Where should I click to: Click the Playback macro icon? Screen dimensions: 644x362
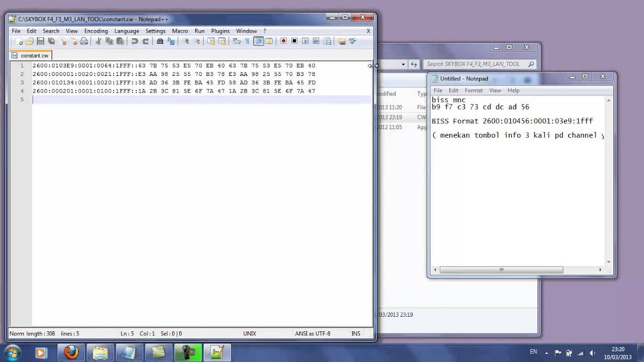[305, 41]
